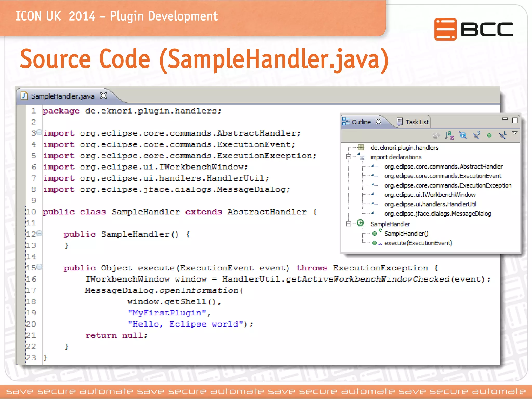Select execute(ExecutionEvent) method in Outline
The image size is (532, 399).
tap(418, 243)
